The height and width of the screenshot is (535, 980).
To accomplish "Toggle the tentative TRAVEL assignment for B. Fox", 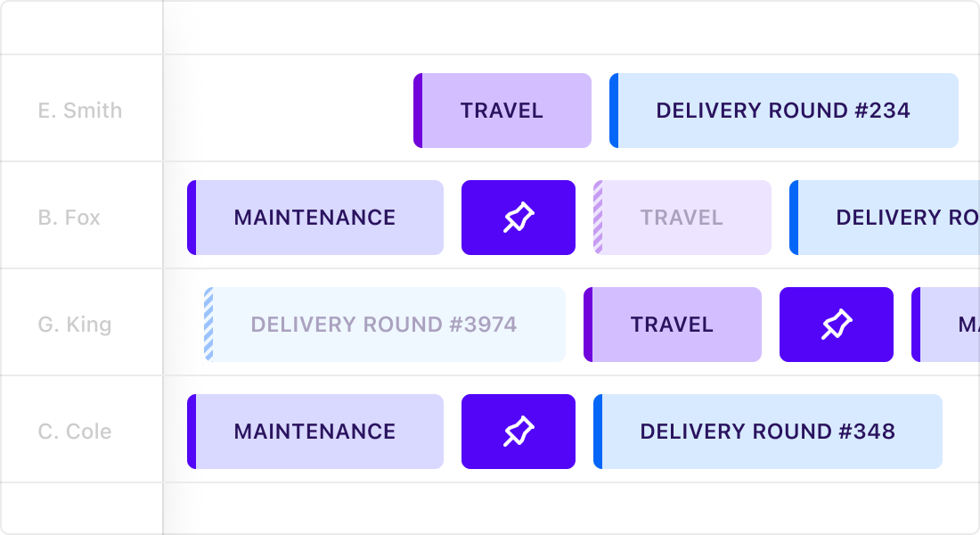I will [682, 217].
